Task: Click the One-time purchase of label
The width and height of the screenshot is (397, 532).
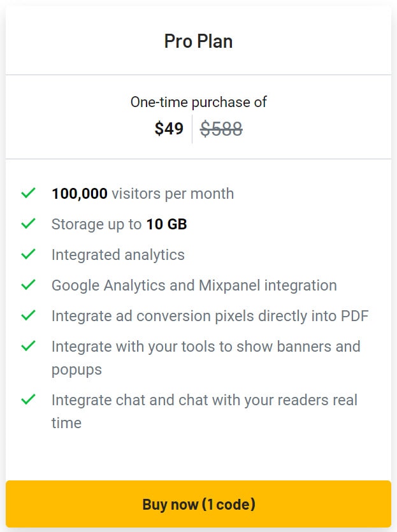Action: pos(198,102)
